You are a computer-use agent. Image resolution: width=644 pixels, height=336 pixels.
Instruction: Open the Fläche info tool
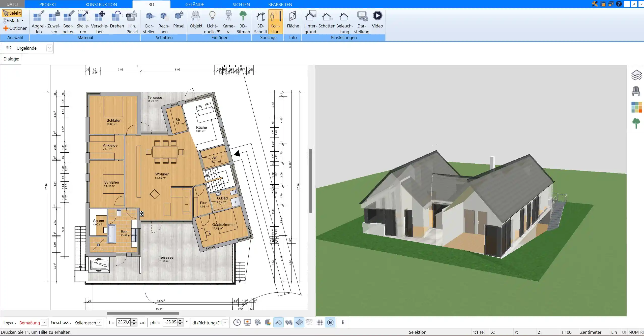click(x=293, y=20)
